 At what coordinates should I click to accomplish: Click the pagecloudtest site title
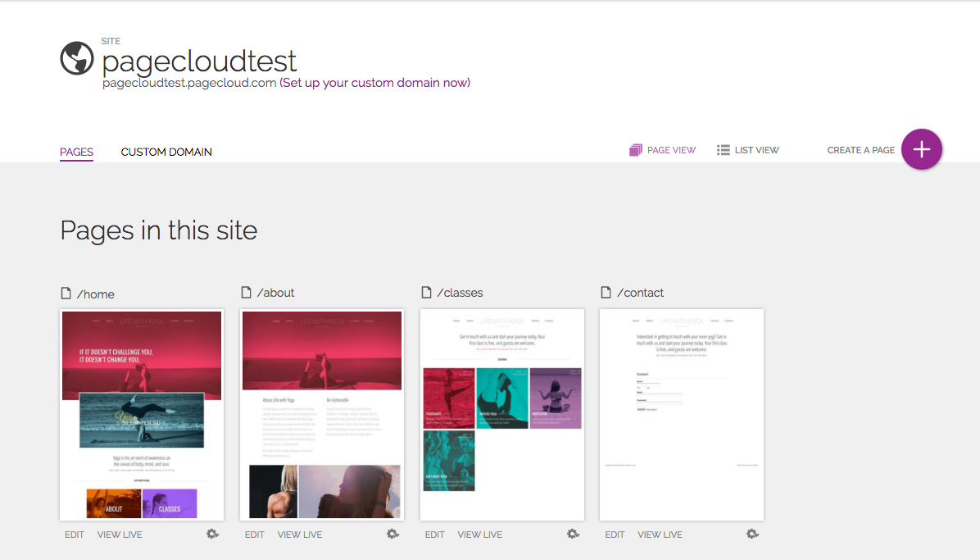199,61
